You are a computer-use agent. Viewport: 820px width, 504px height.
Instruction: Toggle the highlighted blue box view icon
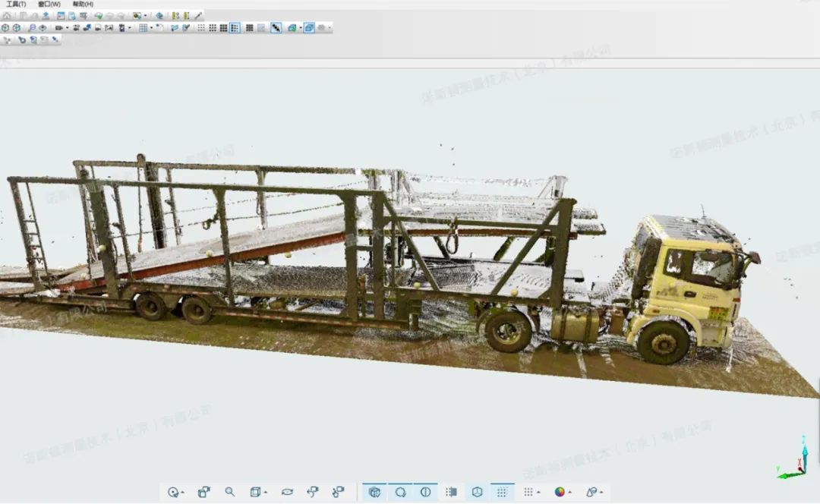pyautogui.click(x=309, y=28)
